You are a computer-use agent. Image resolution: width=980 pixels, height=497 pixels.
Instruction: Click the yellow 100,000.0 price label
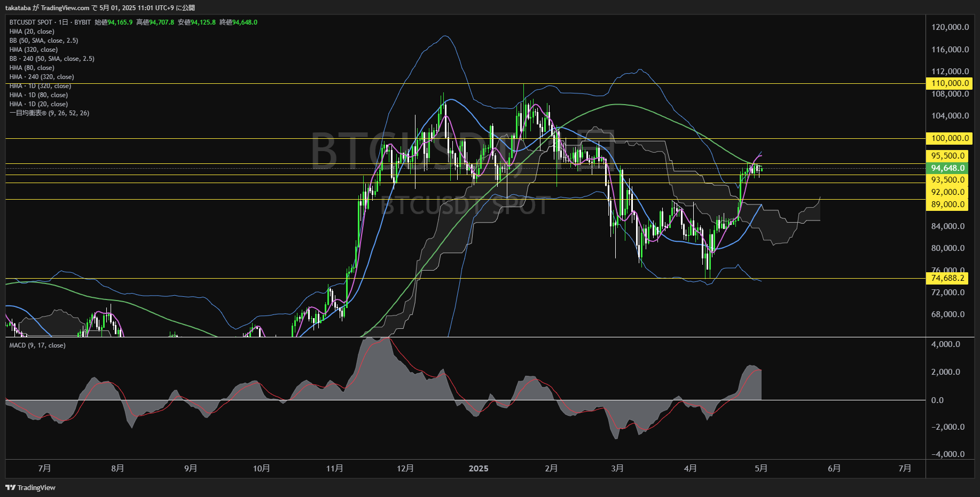950,138
